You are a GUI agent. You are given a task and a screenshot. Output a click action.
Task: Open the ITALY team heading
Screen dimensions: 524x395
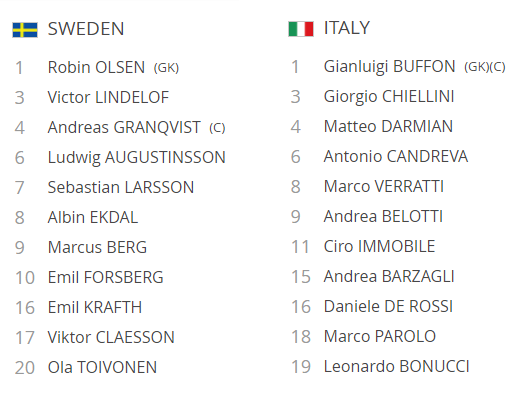click(347, 28)
